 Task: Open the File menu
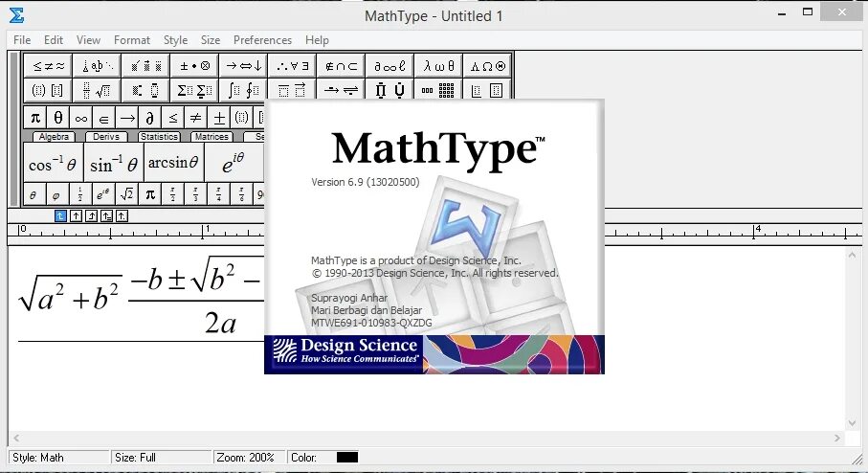pos(22,40)
